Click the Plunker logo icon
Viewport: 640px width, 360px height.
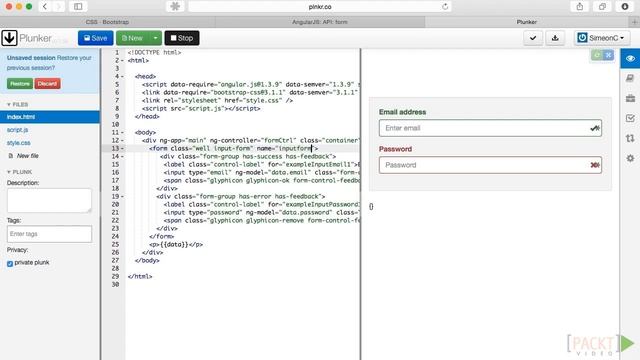pyautogui.click(x=9, y=38)
